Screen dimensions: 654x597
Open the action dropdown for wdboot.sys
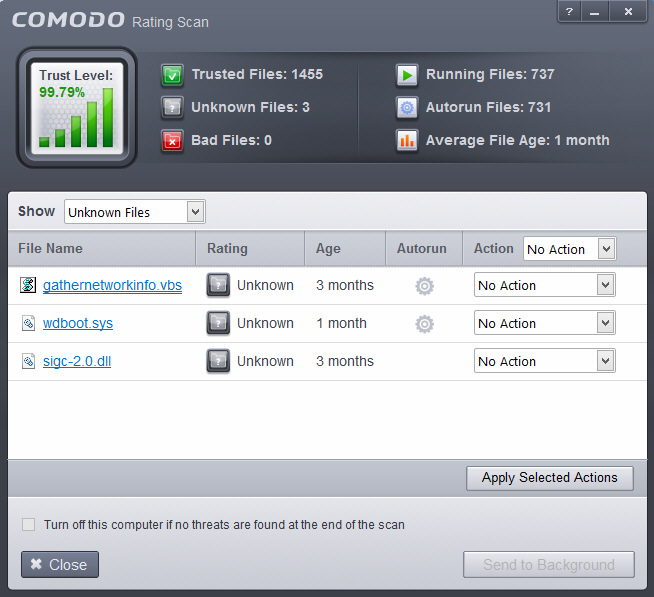tap(544, 323)
